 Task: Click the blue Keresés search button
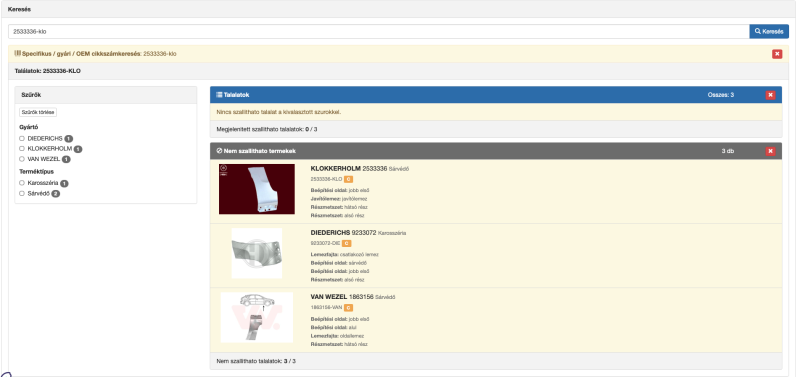tap(768, 31)
